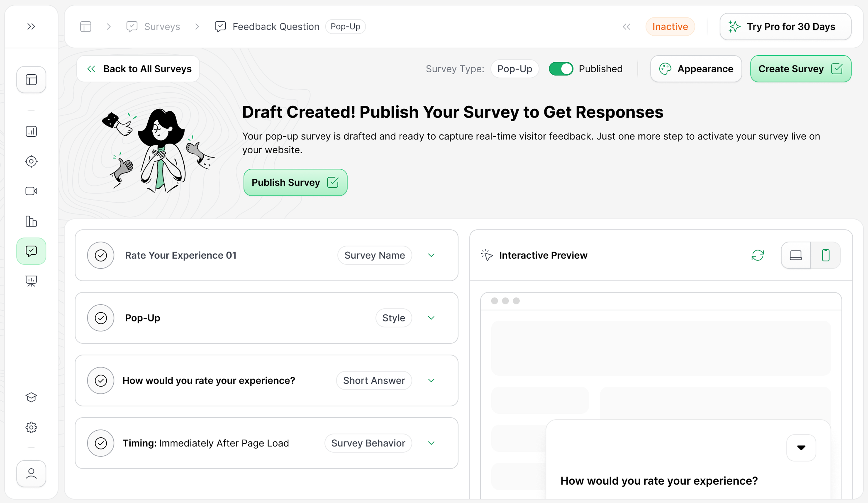The width and height of the screenshot is (868, 503).
Task: Open the video recordings sidebar icon
Action: click(31, 191)
